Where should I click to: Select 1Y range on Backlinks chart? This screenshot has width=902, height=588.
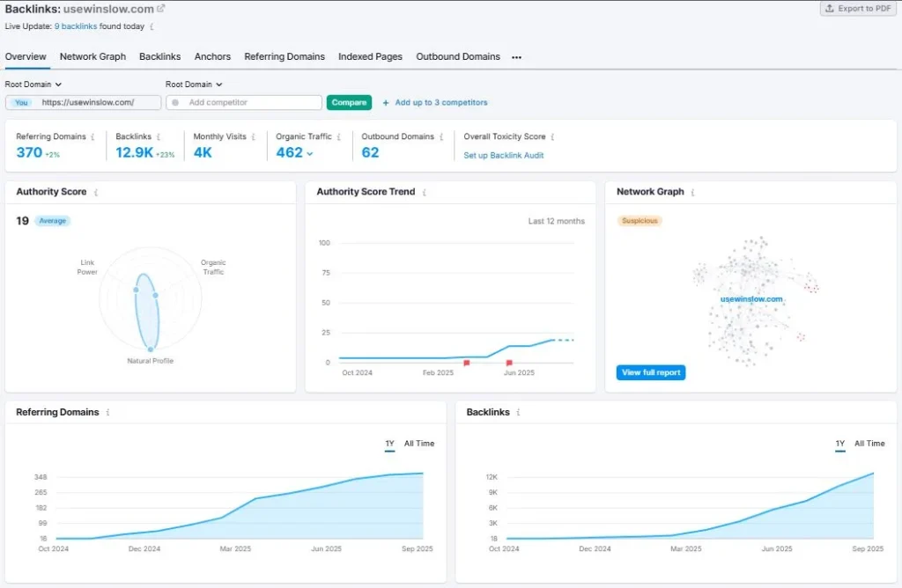point(839,444)
